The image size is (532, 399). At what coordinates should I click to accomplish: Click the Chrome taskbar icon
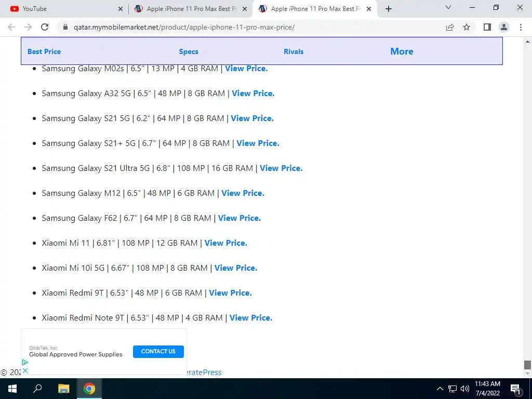point(89,389)
